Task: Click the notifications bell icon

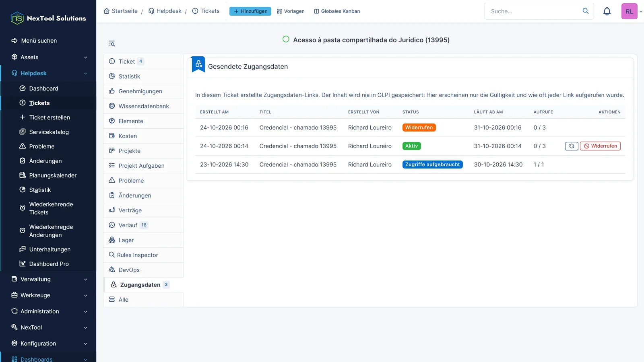Action: 607,11
